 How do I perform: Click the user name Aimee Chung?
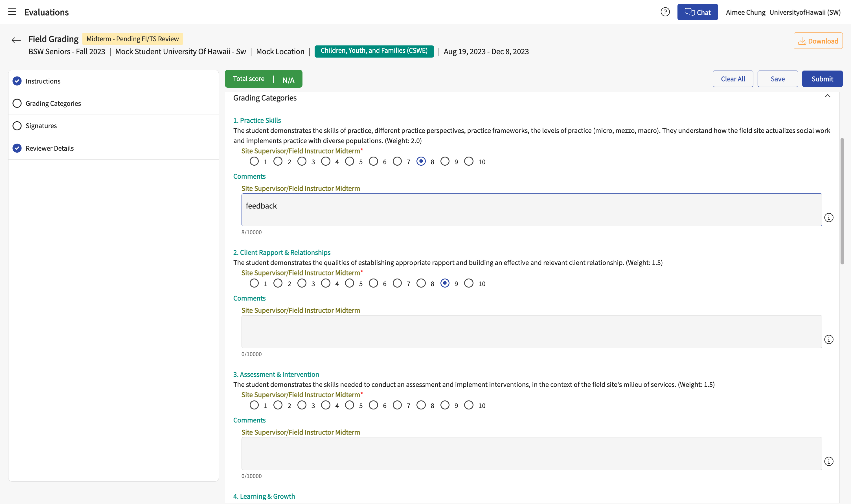(x=745, y=12)
